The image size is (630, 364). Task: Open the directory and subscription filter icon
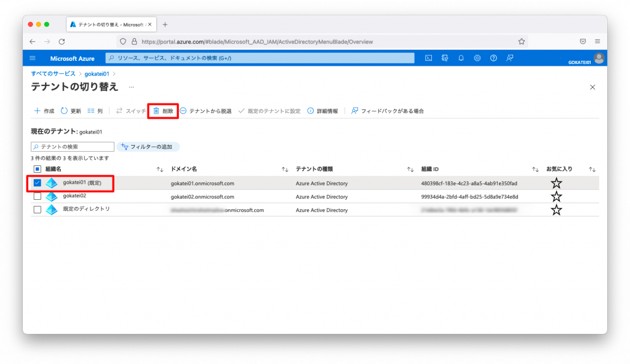pos(444,58)
